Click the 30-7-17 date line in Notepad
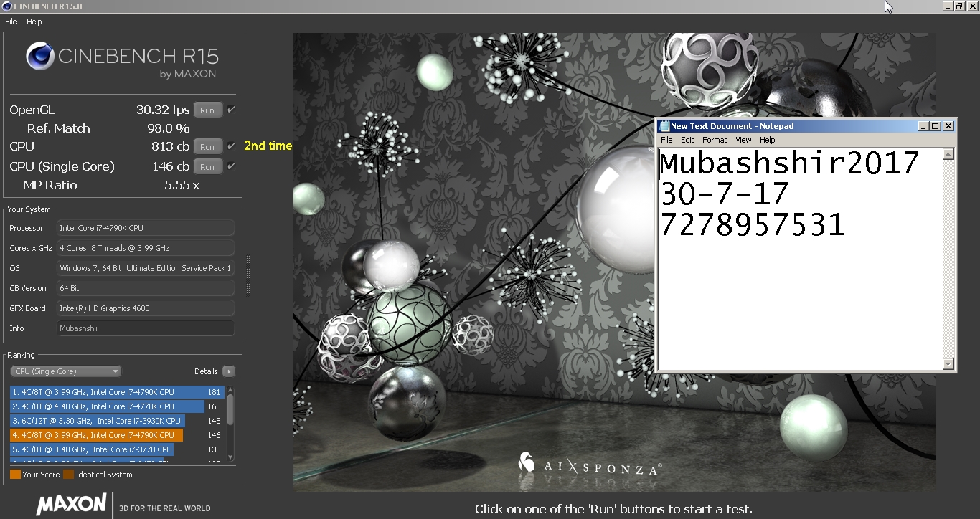The width and height of the screenshot is (980, 519). pos(725,194)
